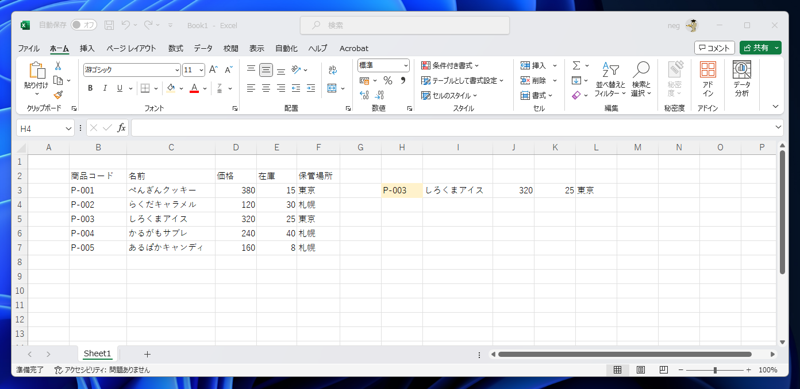
Task: Toggle Underline formatting
Action: (x=119, y=88)
